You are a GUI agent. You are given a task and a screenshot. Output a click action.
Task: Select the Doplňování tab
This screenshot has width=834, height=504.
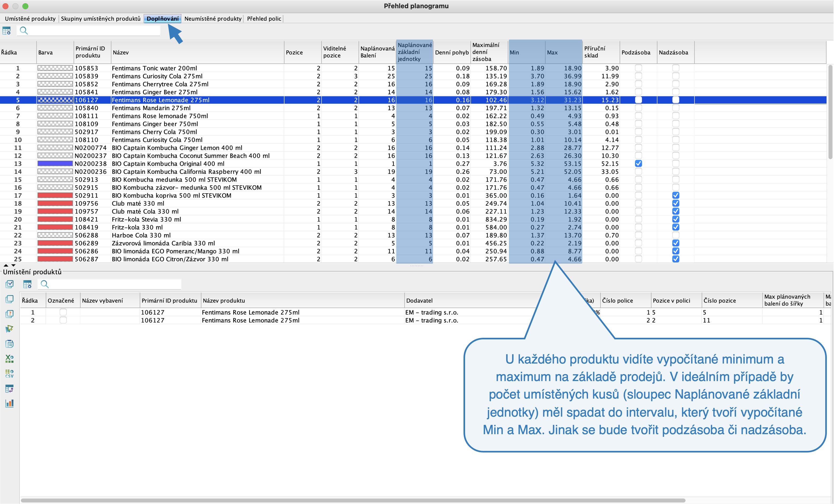[x=163, y=19]
